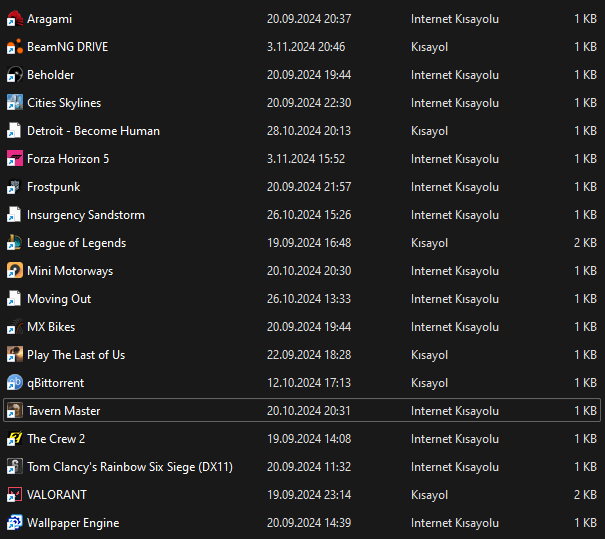This screenshot has width=605, height=539.
Task: Select 'Play The Last of Us' name
Action: pyautogui.click(x=76, y=355)
